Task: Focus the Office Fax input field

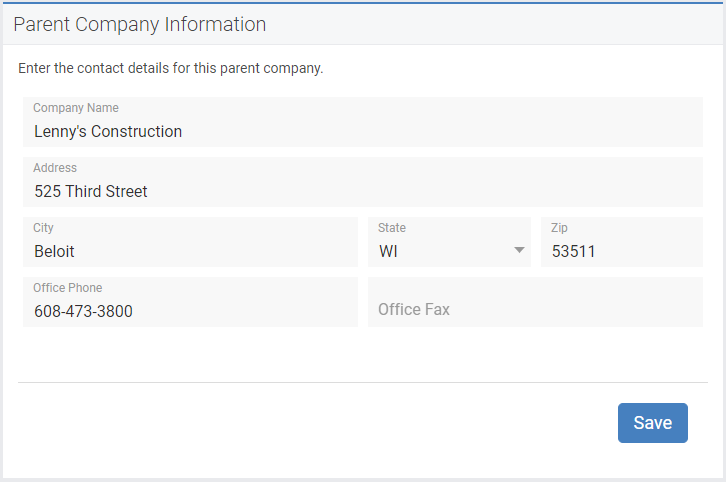Action: coord(535,302)
